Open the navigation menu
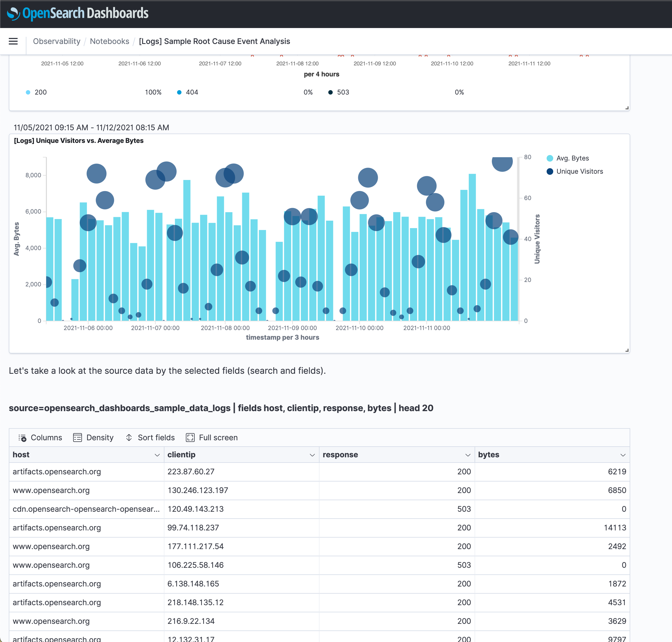 13,41
